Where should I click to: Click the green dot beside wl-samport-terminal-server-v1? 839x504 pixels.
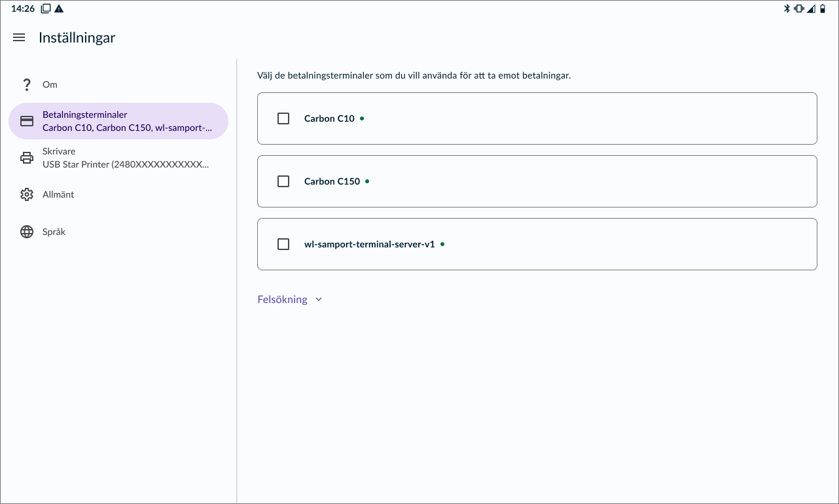coord(442,244)
